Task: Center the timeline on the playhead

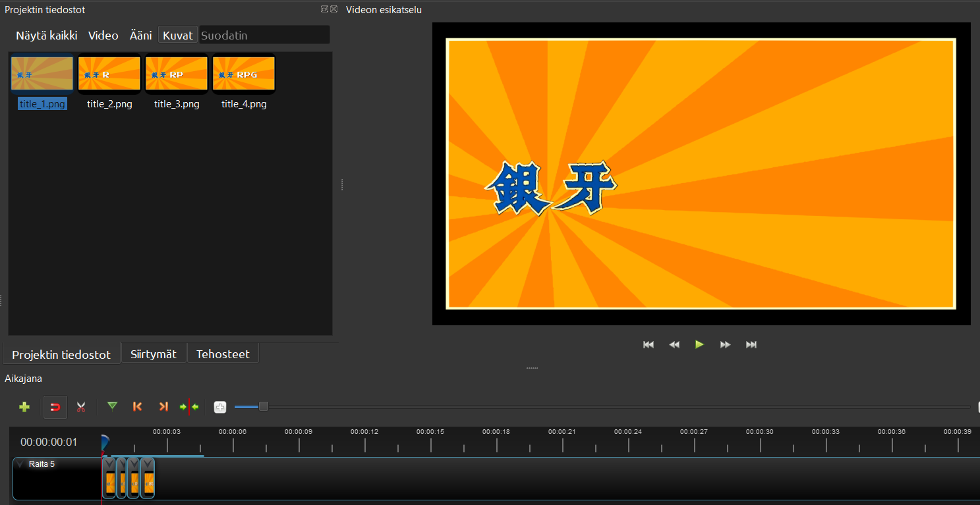Action: pos(189,407)
